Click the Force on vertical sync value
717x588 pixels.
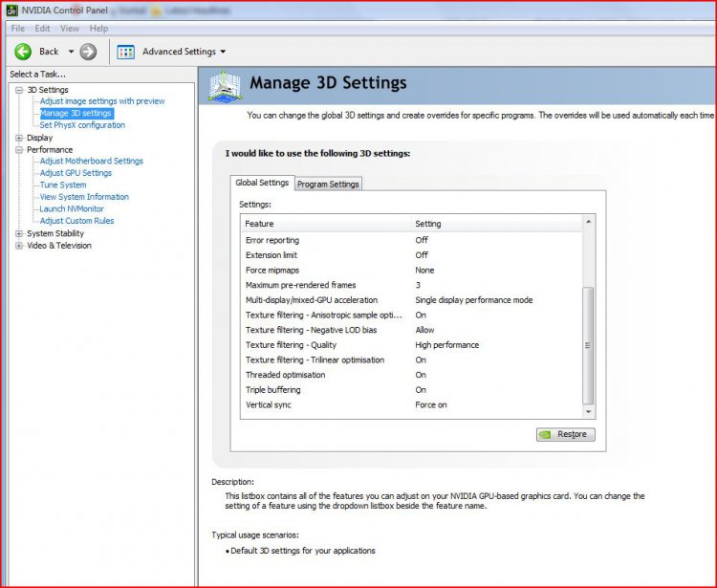[x=431, y=404]
